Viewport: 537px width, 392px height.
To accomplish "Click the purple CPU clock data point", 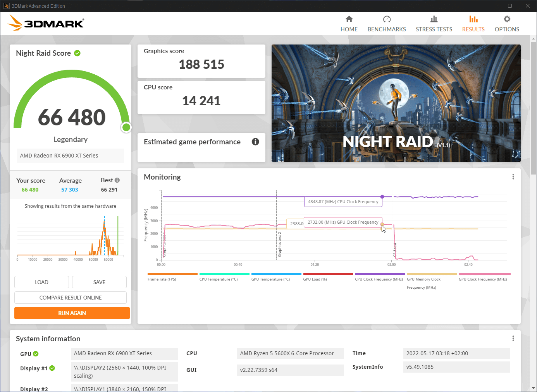I will click(382, 197).
